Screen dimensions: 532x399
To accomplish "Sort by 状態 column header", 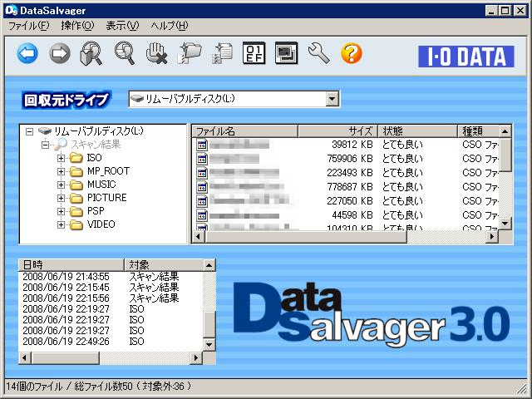I will (417, 131).
